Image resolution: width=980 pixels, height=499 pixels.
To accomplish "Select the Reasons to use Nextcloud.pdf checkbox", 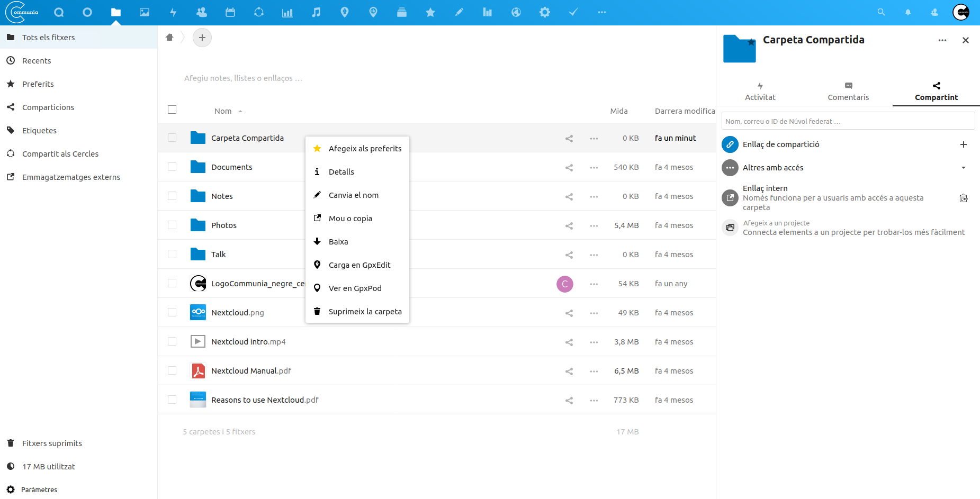I will click(172, 400).
